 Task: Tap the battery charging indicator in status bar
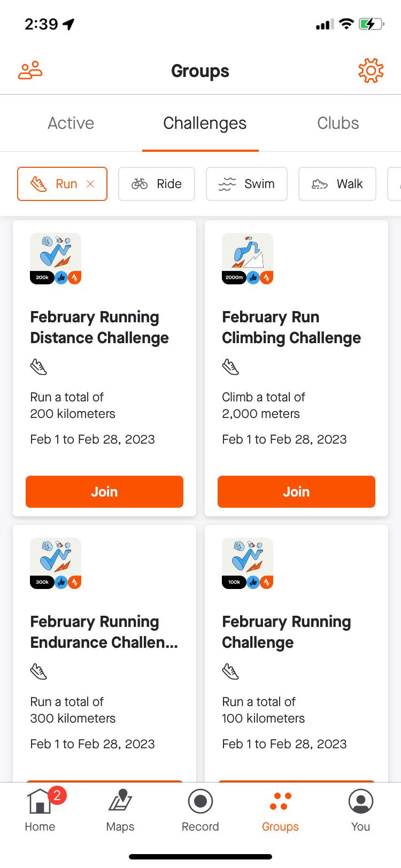[370, 24]
